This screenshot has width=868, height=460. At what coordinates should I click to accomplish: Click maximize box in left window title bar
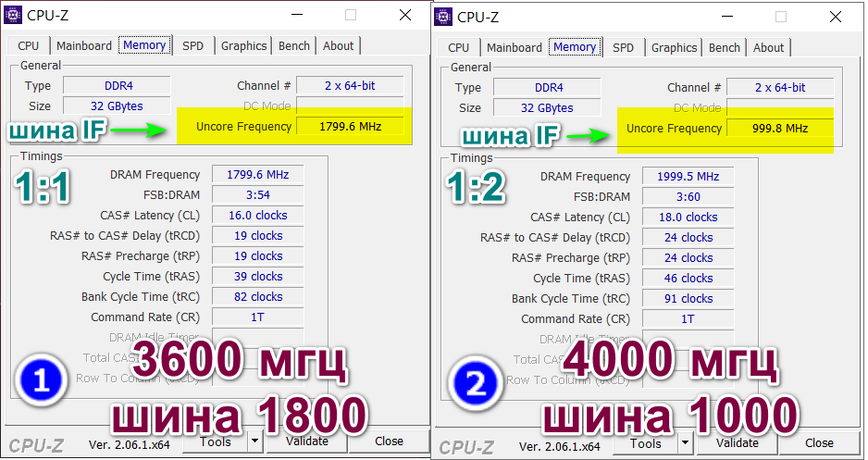click(x=351, y=15)
